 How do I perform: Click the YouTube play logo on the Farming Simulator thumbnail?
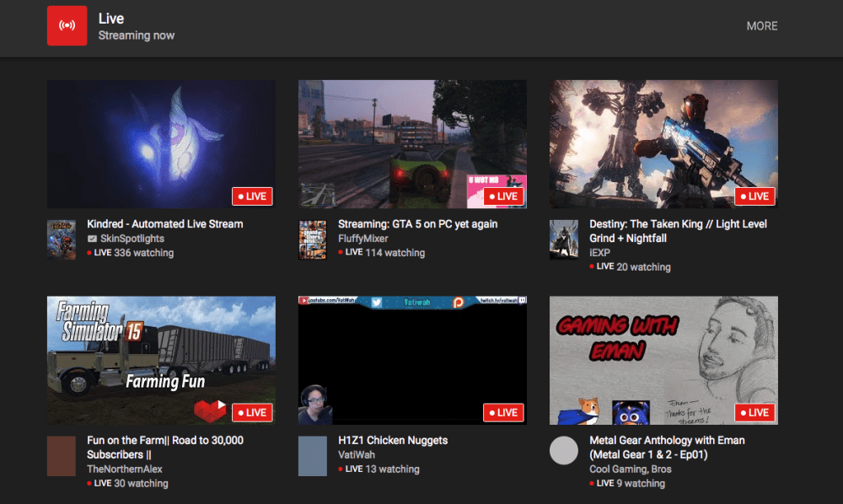[x=211, y=412]
